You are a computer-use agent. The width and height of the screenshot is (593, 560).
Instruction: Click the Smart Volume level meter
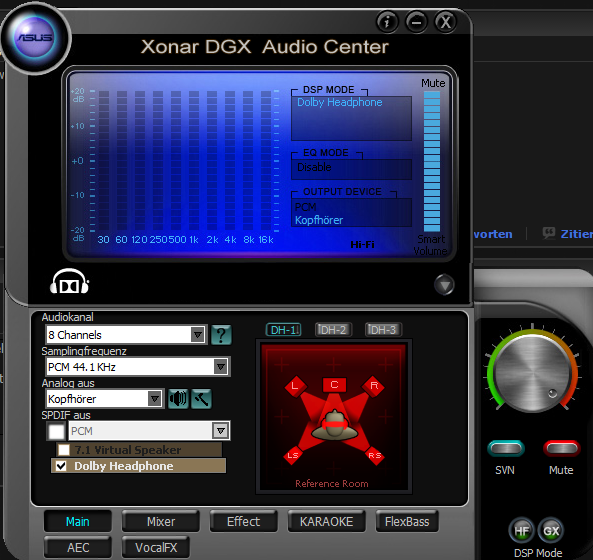click(x=432, y=161)
